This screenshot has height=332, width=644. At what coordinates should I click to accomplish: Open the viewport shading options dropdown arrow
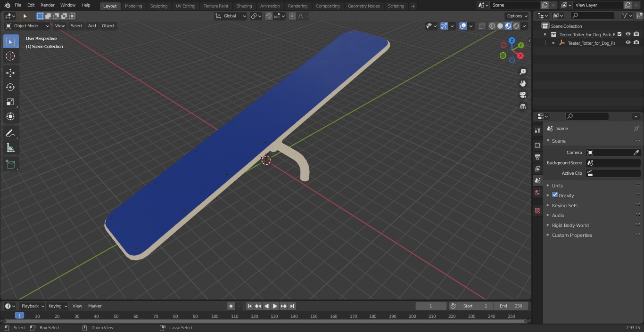(524, 26)
